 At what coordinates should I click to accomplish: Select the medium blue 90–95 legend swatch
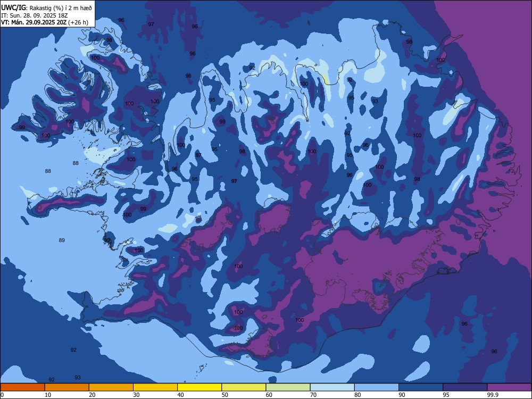421,387
